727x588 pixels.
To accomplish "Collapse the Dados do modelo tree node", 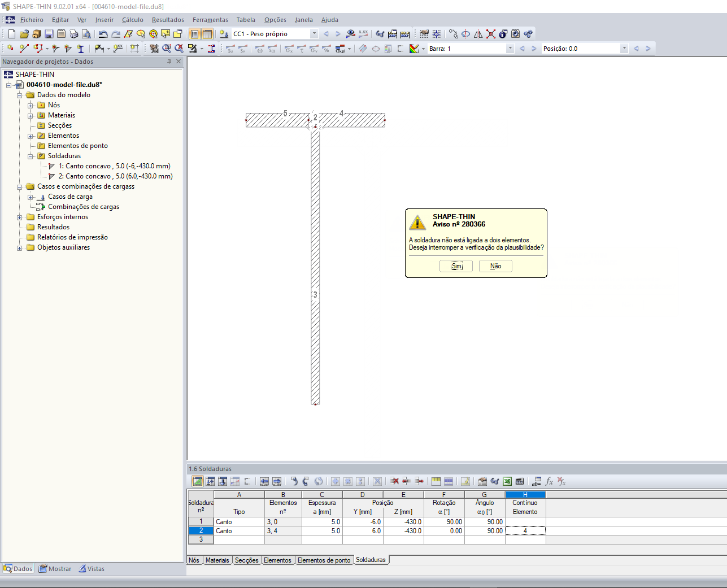I will [20, 95].
